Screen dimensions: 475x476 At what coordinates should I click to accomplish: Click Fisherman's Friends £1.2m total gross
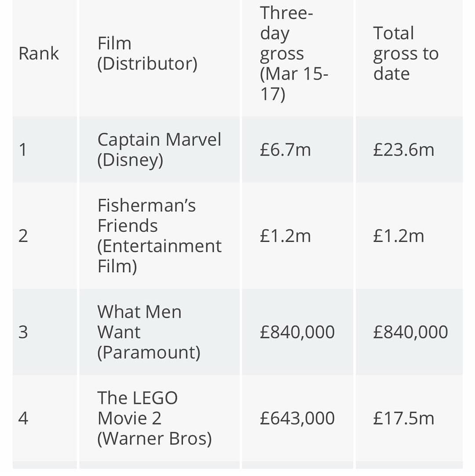(x=398, y=236)
